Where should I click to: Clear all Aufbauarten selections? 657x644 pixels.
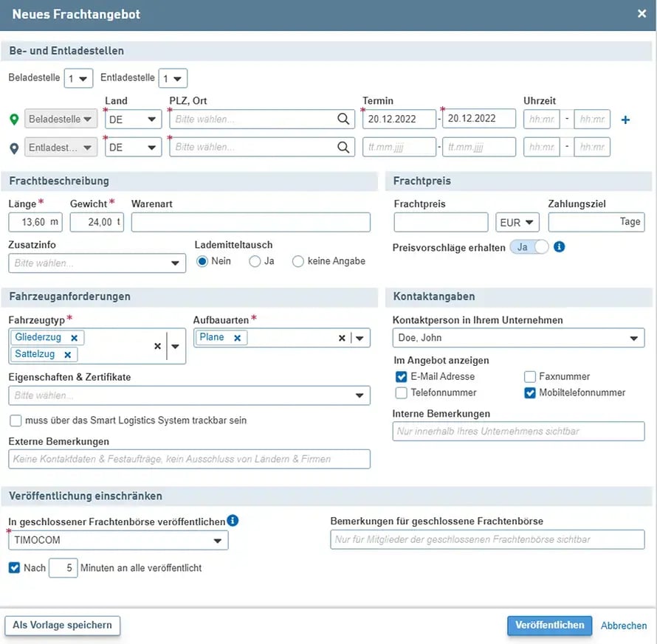click(342, 338)
